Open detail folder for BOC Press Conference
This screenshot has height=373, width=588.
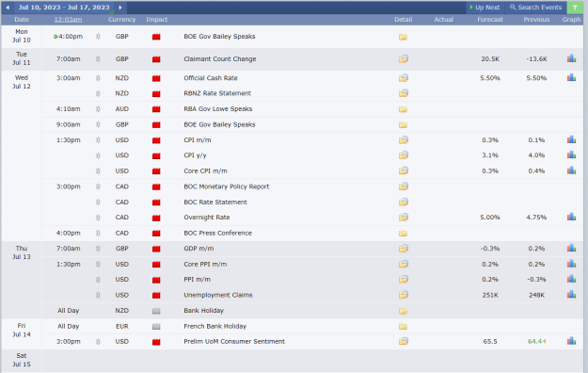[x=403, y=234]
